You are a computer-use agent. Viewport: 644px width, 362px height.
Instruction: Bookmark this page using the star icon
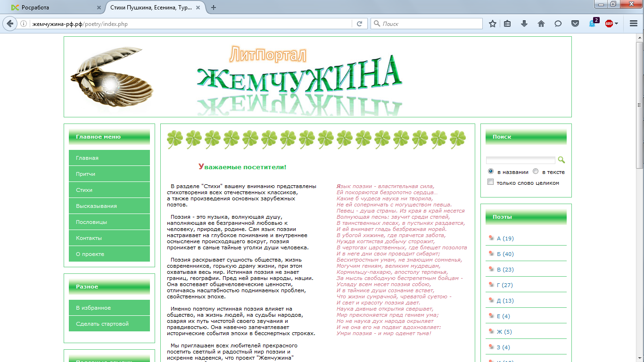click(x=493, y=24)
